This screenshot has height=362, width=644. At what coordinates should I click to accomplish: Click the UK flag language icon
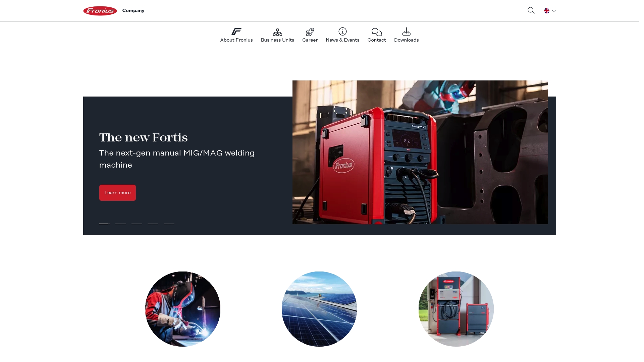point(547,11)
